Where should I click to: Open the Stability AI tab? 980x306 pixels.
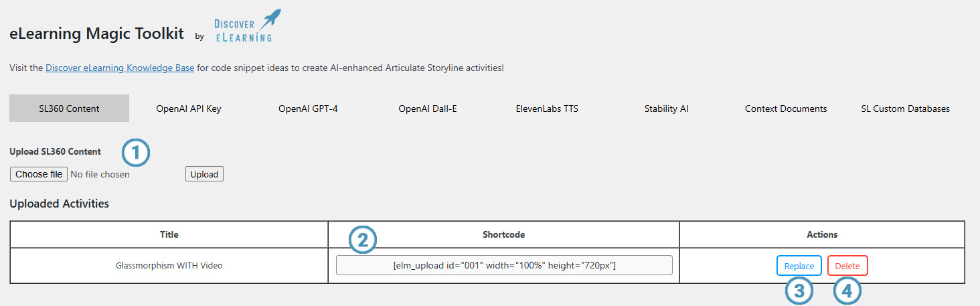666,108
